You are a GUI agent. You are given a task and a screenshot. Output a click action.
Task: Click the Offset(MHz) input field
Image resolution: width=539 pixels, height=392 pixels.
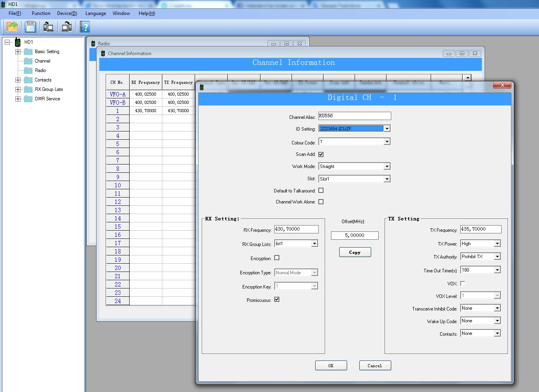click(355, 235)
